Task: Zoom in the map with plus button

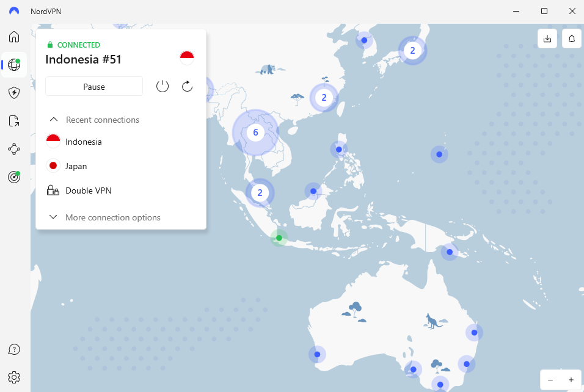Action: (x=571, y=380)
